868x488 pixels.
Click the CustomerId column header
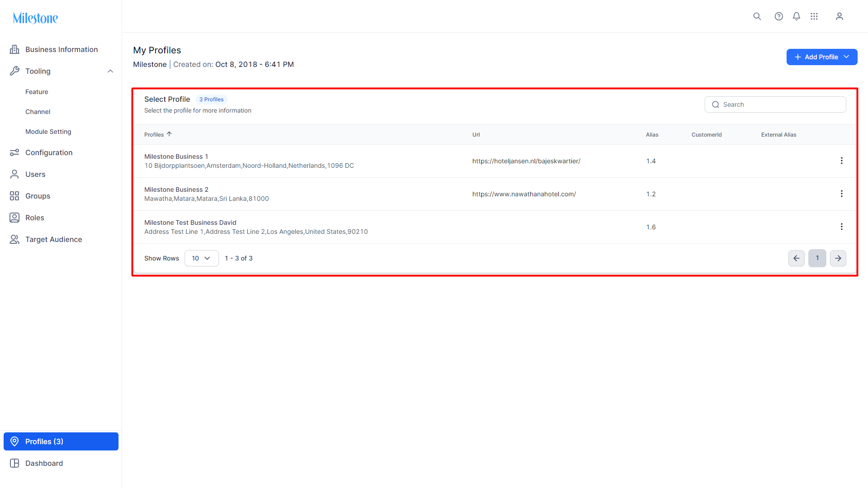pyautogui.click(x=707, y=135)
